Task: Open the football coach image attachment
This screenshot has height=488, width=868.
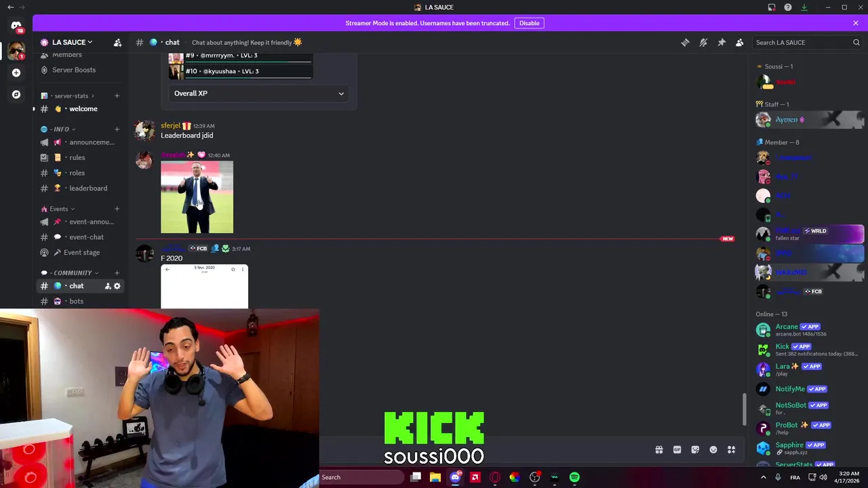Action: (x=197, y=197)
